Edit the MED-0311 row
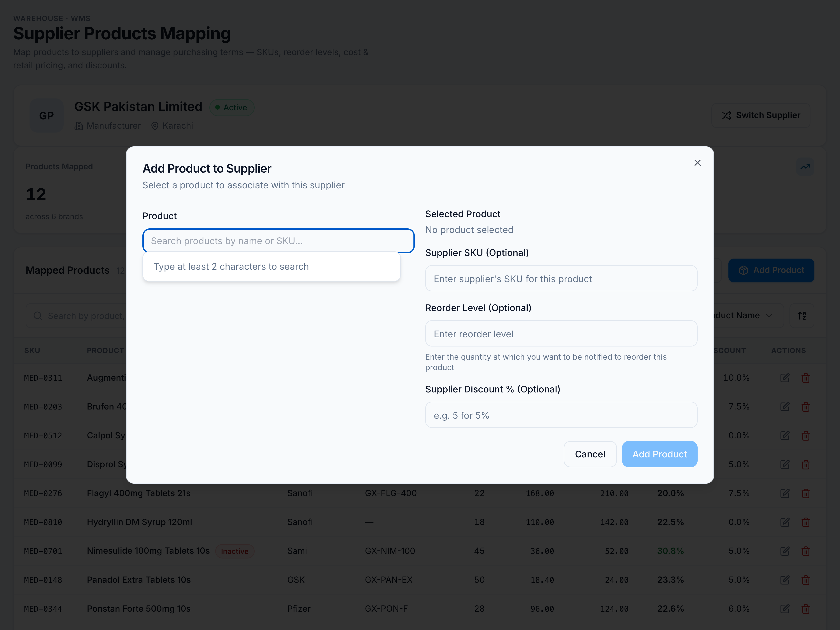The image size is (840, 630). point(785,378)
